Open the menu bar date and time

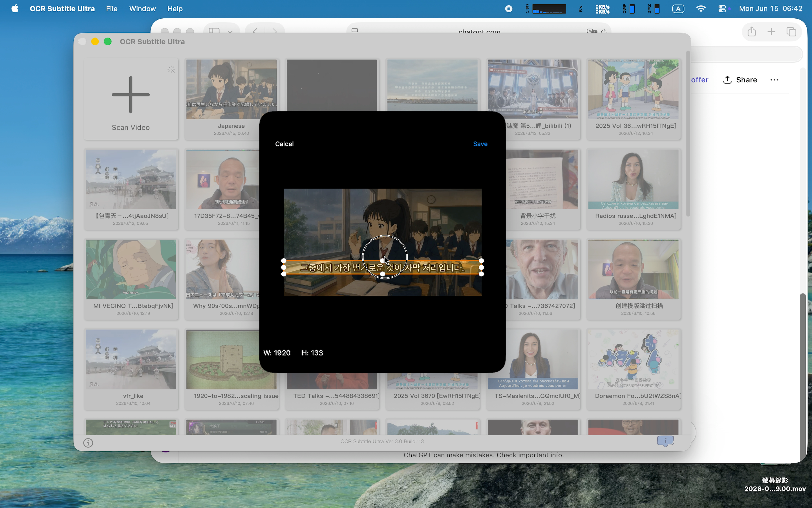[771, 8]
